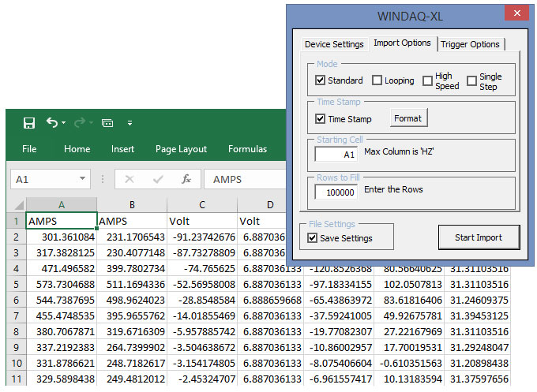Image resolution: width=537 pixels, height=392 pixels.
Task: Select the Import Options tab
Action: click(x=403, y=43)
